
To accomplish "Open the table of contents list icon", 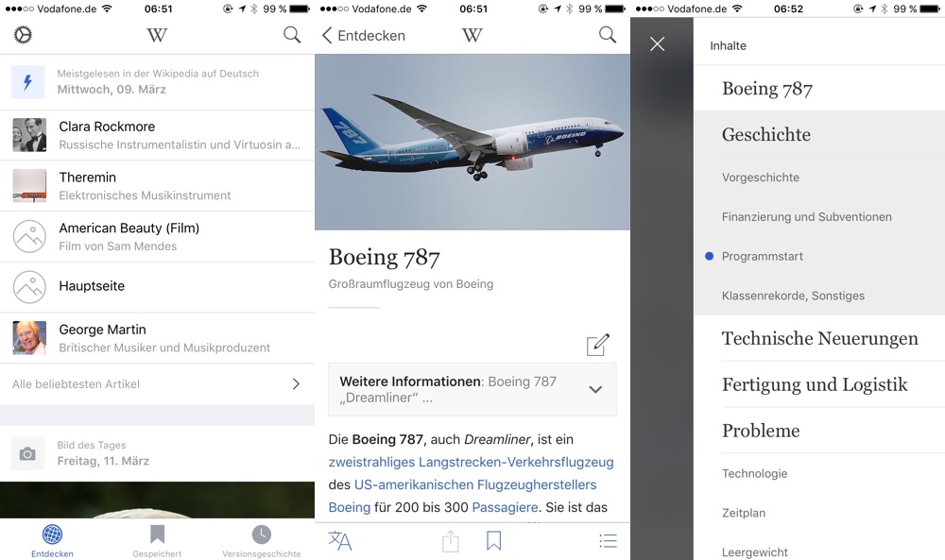I will 608,541.
